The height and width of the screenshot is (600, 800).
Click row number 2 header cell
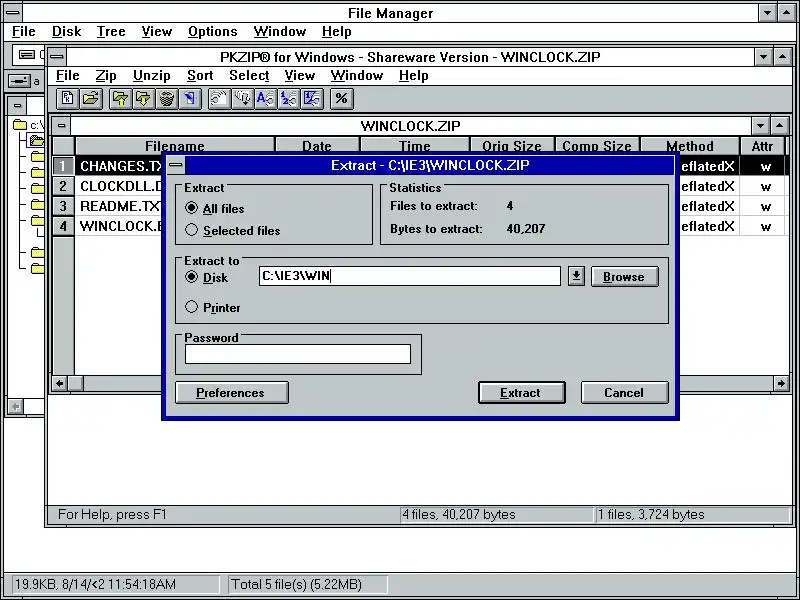tap(63, 186)
